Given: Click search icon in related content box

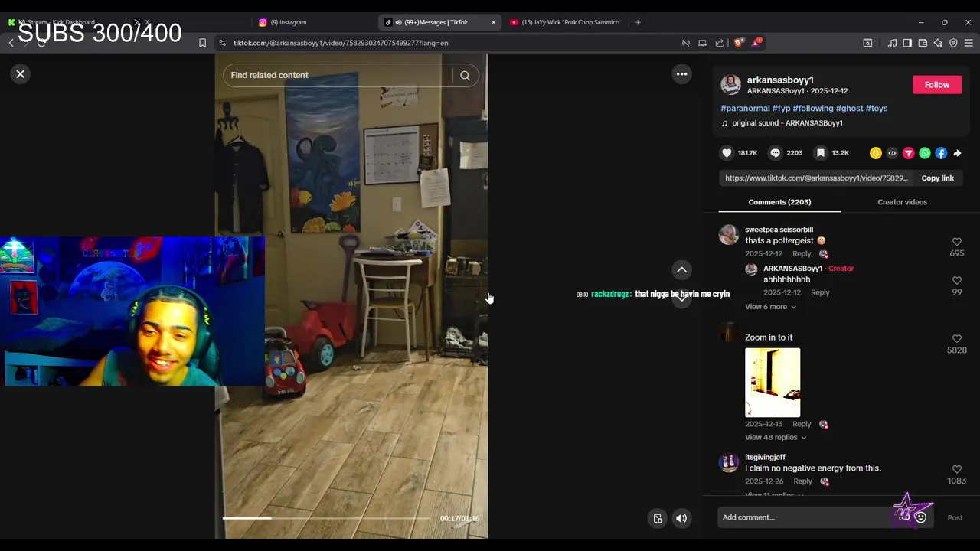Looking at the screenshot, I should pyautogui.click(x=465, y=75).
